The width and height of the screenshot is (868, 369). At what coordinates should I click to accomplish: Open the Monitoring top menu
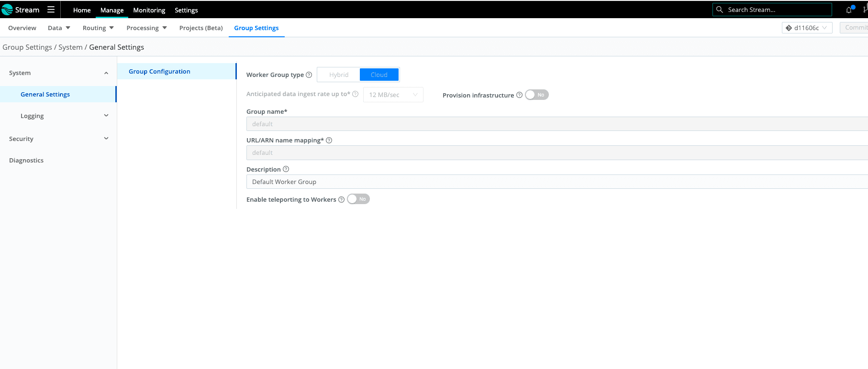[149, 10]
